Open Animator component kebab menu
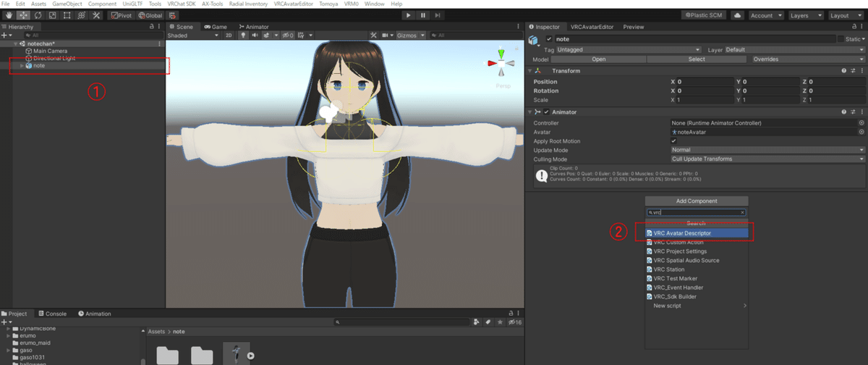 (x=861, y=112)
